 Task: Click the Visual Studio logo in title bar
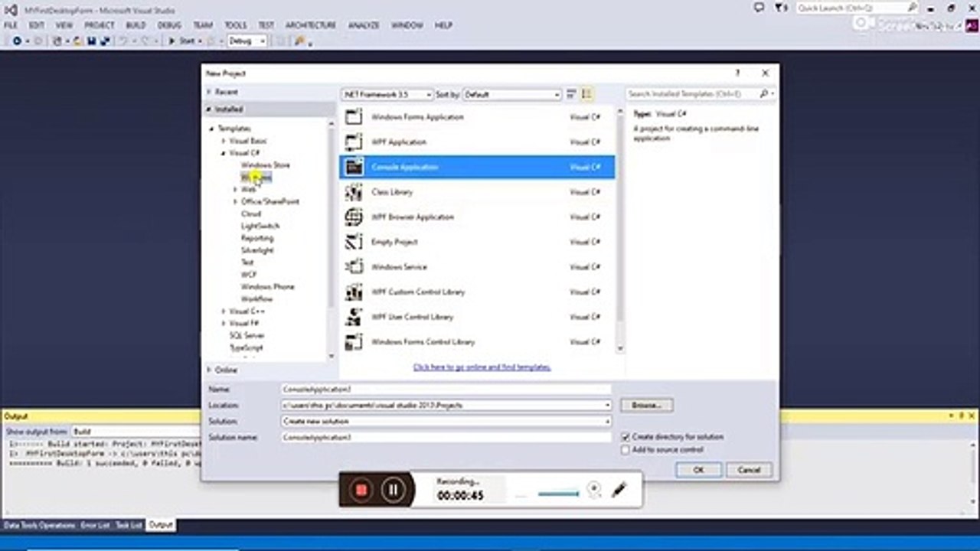pos(11,10)
